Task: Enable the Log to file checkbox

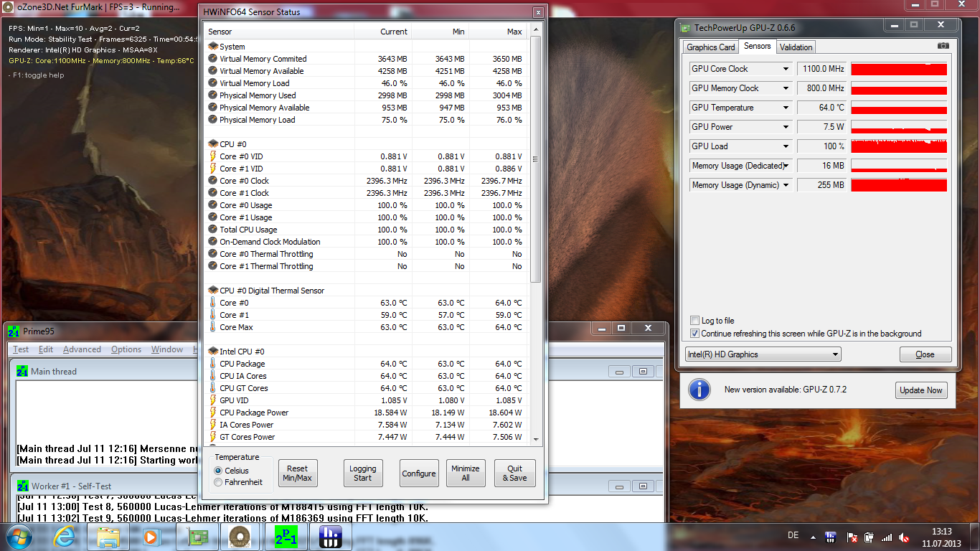Action: pos(694,321)
